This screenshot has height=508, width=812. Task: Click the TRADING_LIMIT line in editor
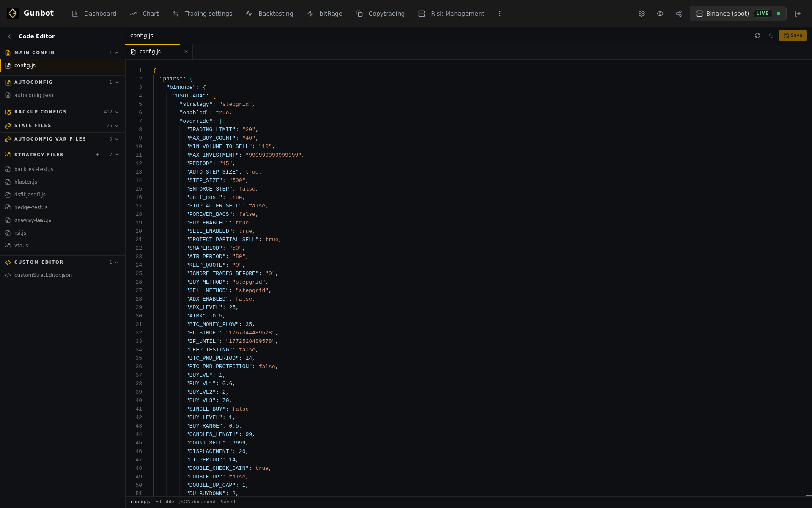pyautogui.click(x=222, y=130)
